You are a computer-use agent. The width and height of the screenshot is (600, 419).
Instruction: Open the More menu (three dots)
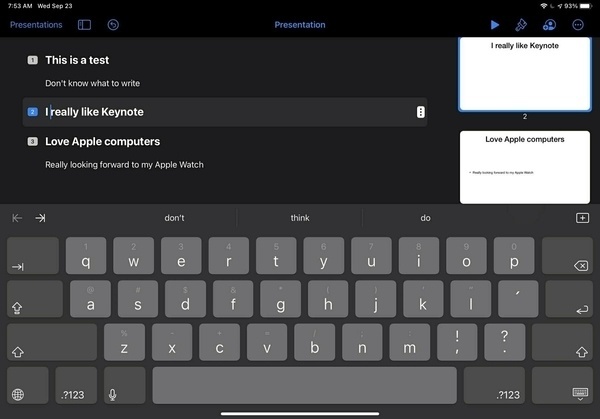(578, 24)
